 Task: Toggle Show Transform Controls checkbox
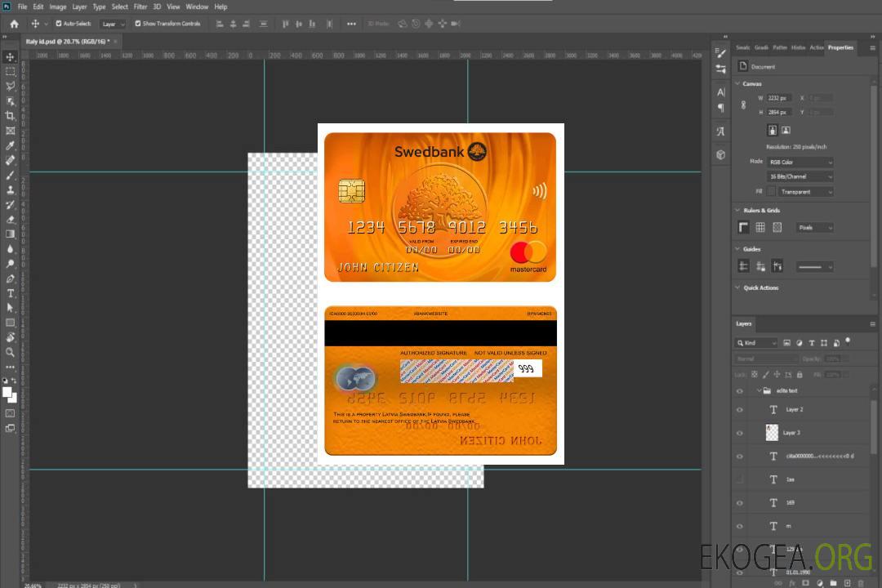point(138,24)
